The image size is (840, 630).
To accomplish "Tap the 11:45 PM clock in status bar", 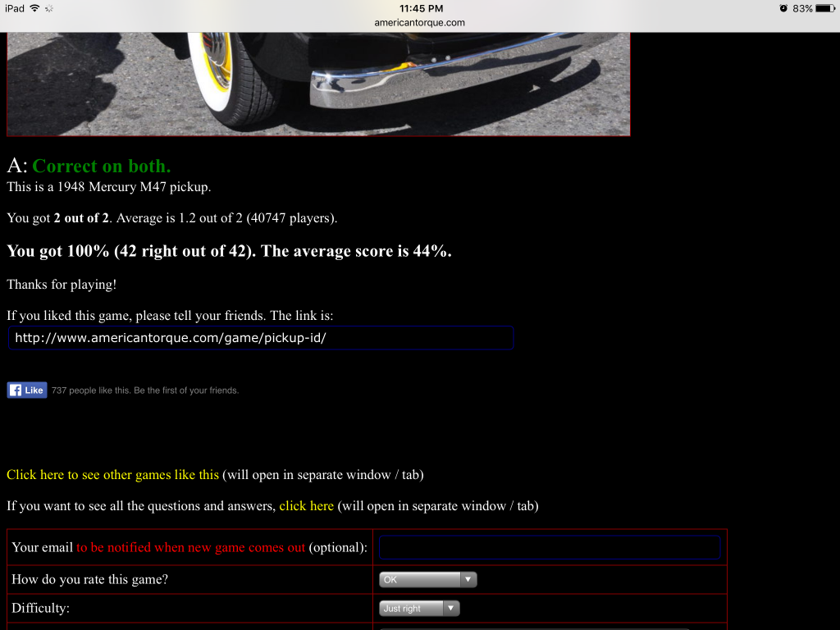I will [x=421, y=8].
